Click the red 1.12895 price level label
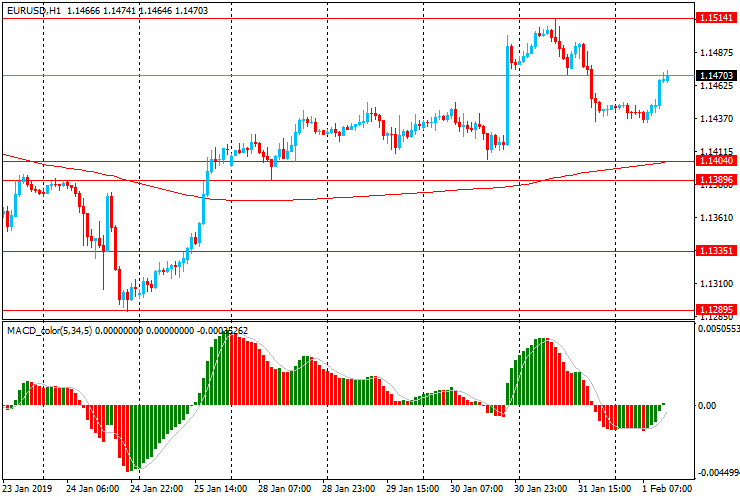Image resolution: width=740 pixels, height=500 pixels. coord(714,310)
